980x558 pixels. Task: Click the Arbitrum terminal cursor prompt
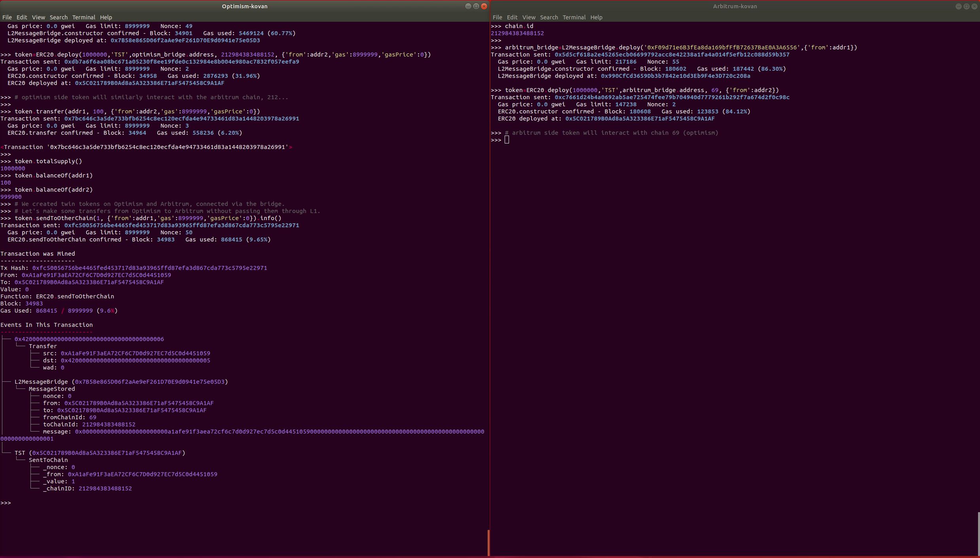tap(507, 140)
